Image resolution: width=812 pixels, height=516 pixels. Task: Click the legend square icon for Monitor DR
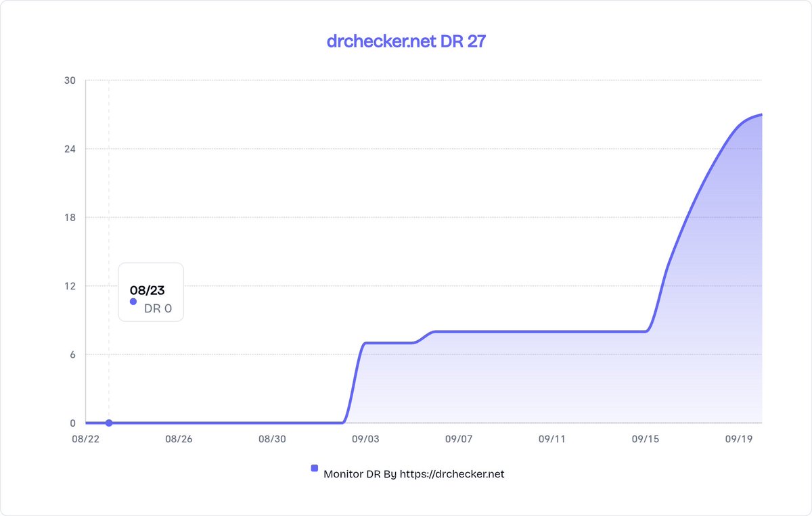[314, 467]
